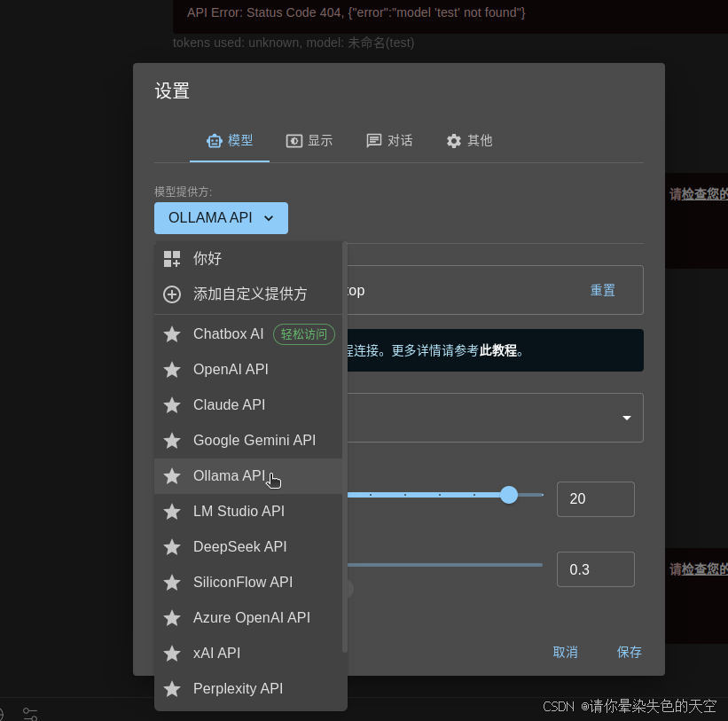Open the 此教程 tutorial link
This screenshot has height=721, width=728.
click(x=498, y=350)
